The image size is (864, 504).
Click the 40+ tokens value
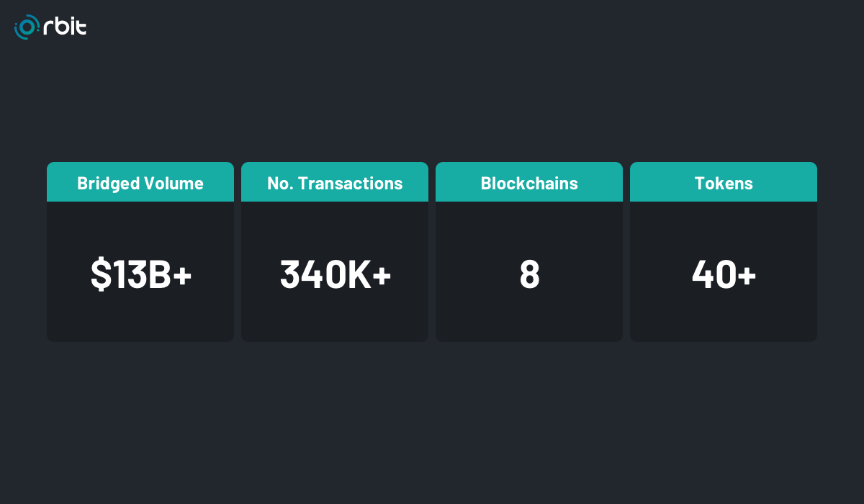724,274
